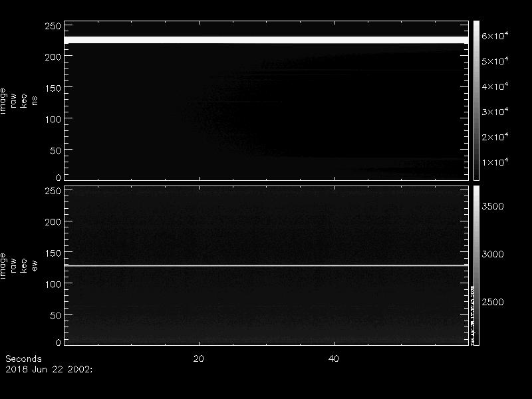Click the x-axis tick label '20'

tap(199, 358)
